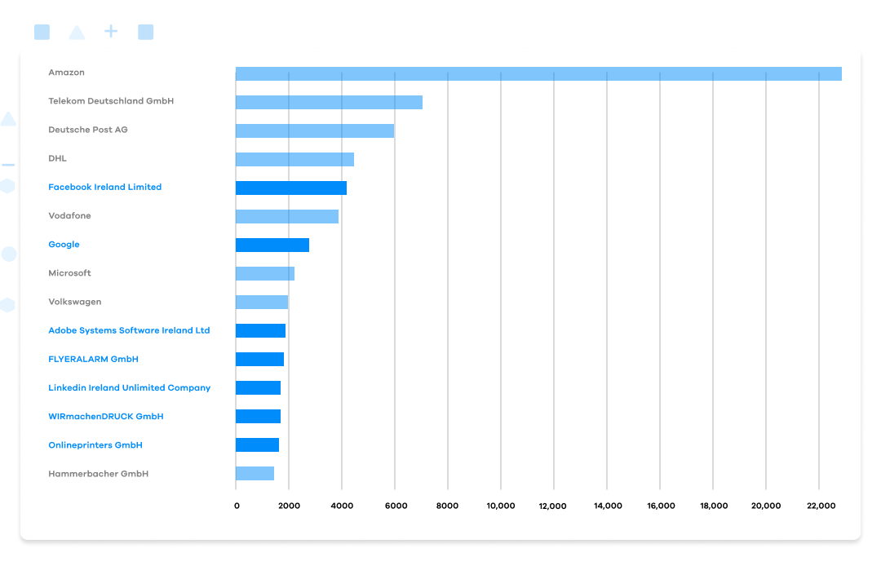
Task: Click the 18,000 axis value
Action: pyautogui.click(x=714, y=506)
